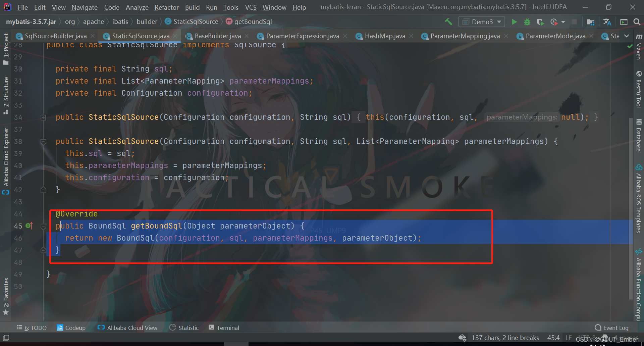
Task: Close the StaticSqlSource.java tab
Action: point(175,36)
